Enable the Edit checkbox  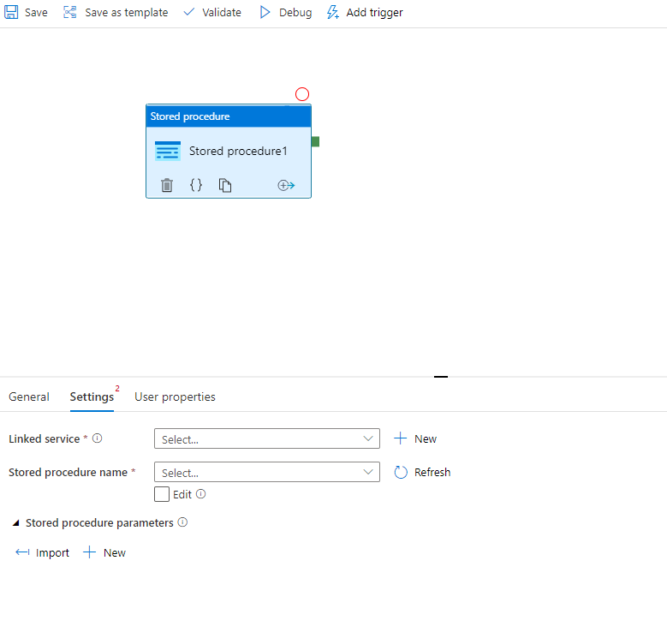click(x=162, y=494)
